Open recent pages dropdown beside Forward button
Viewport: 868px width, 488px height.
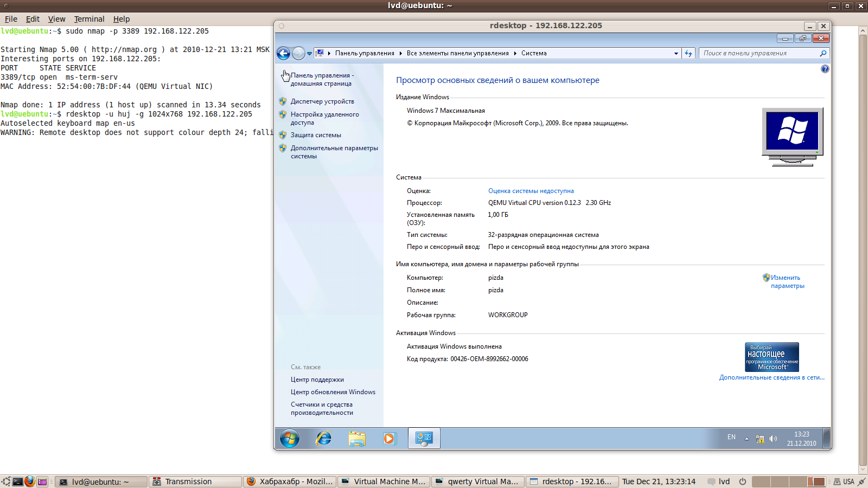(x=309, y=53)
